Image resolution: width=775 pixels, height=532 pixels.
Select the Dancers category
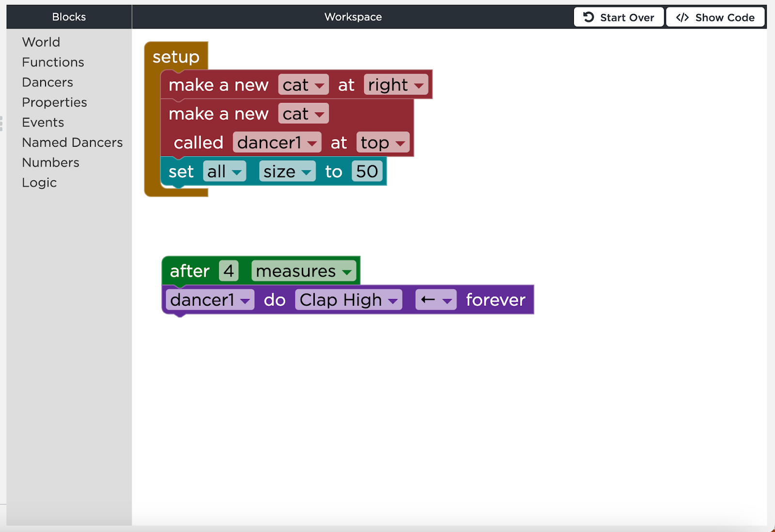[47, 82]
